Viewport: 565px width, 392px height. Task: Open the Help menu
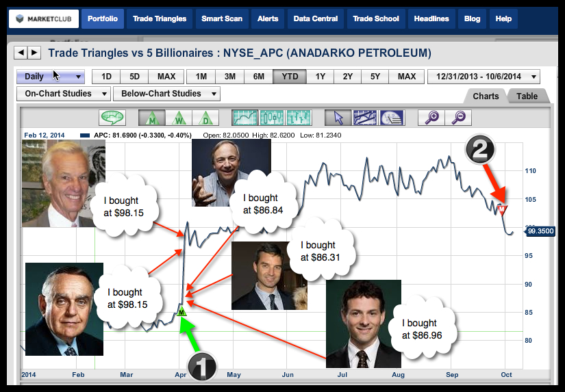[503, 18]
